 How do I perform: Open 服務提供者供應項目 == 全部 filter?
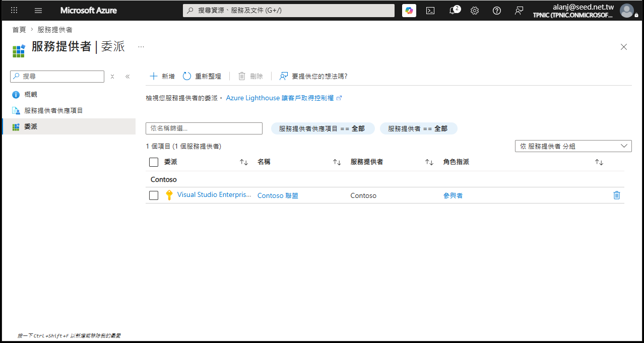(x=323, y=128)
